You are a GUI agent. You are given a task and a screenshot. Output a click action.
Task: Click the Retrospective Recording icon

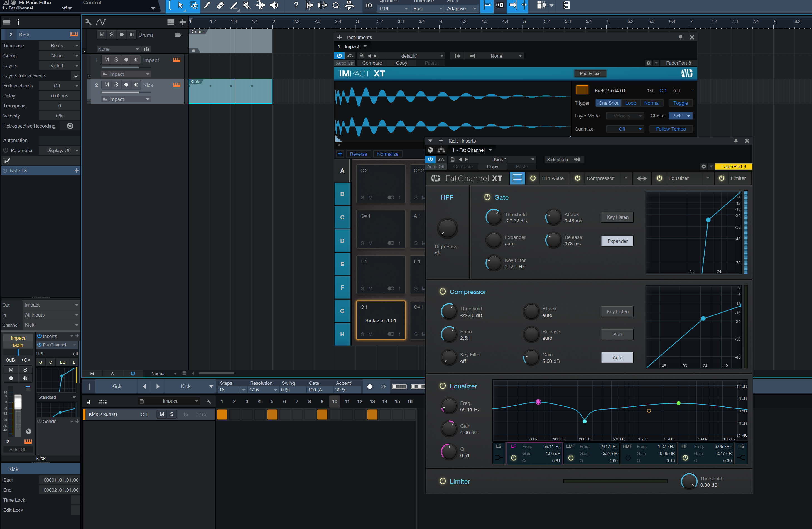click(x=70, y=126)
